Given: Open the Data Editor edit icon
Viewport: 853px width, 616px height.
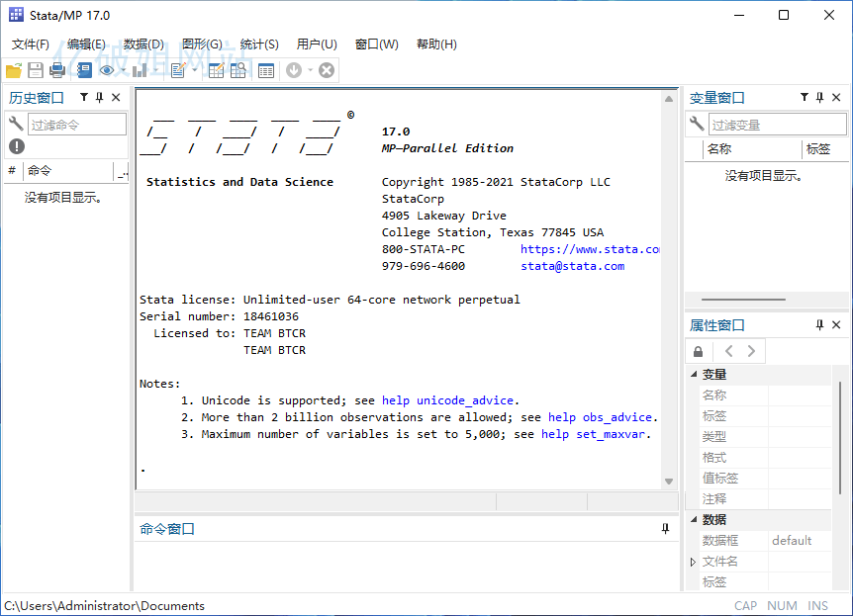Looking at the screenshot, I should tap(217, 69).
